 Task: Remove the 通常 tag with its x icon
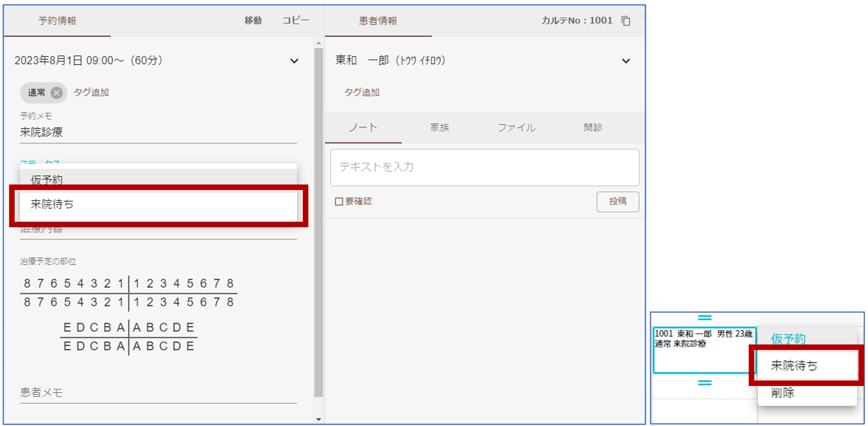[57, 93]
